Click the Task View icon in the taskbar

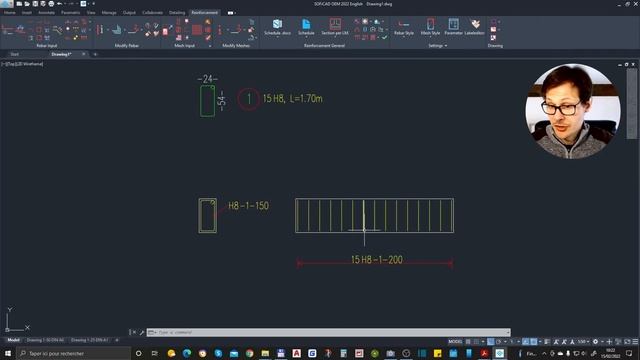tap(154, 353)
